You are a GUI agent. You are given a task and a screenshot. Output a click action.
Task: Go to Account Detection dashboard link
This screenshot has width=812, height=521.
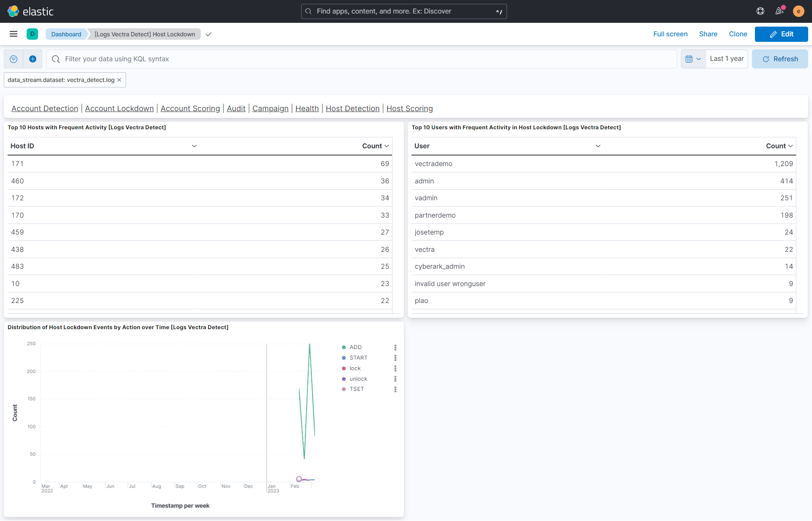[x=45, y=109]
